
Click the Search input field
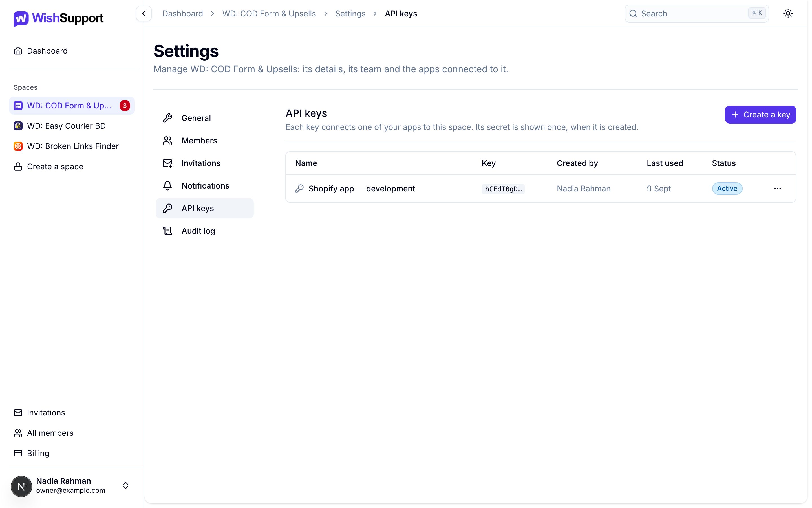697,14
